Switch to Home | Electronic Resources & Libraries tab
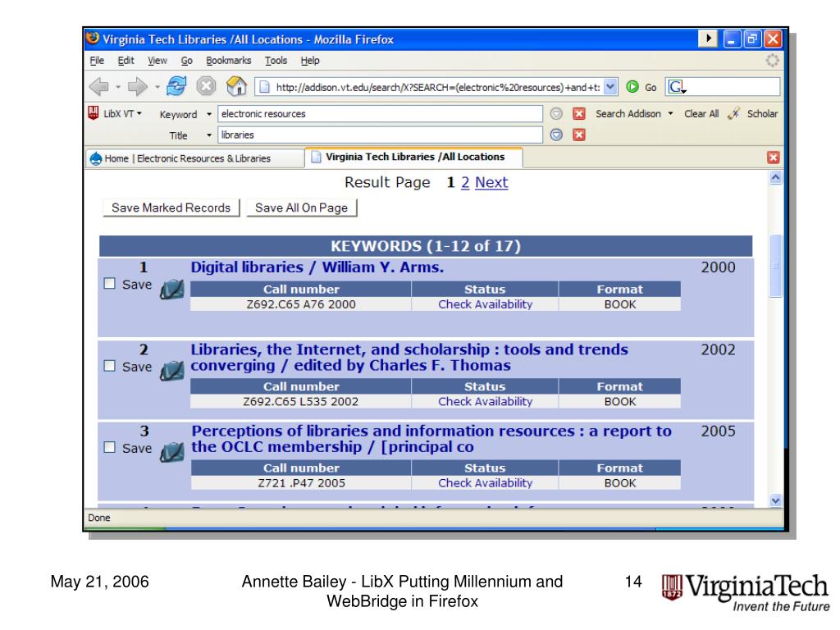 coord(194,158)
